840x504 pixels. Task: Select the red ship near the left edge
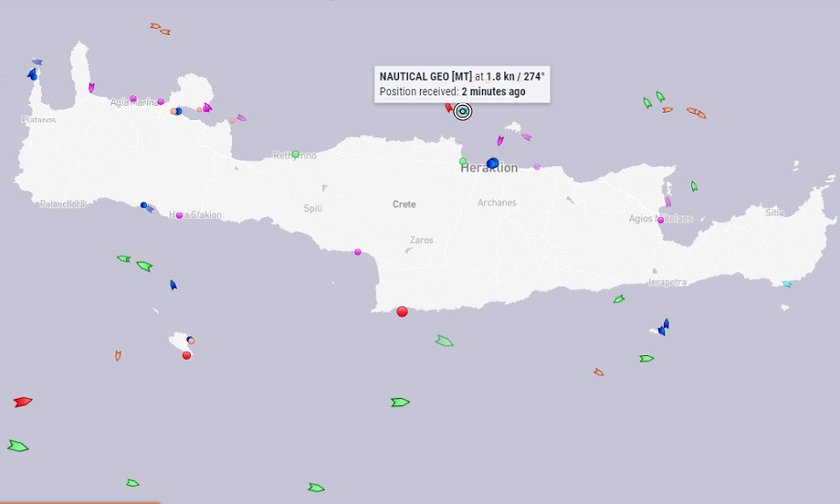pyautogui.click(x=23, y=402)
